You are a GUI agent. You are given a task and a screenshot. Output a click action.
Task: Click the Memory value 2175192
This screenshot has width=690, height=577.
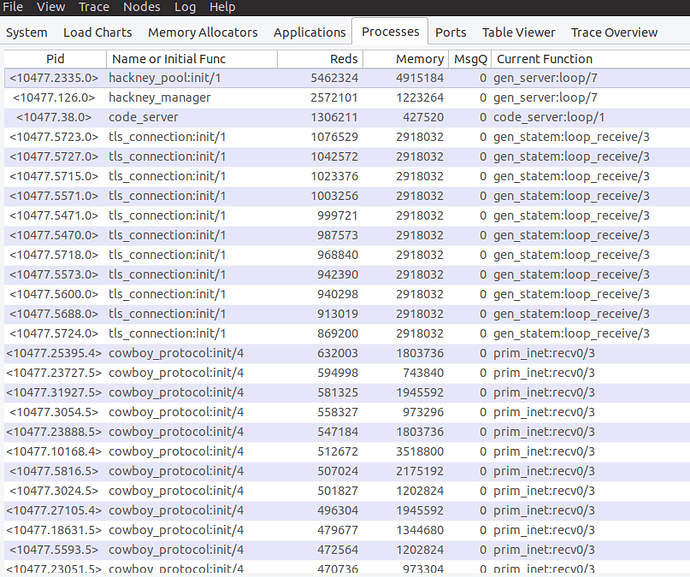[420, 471]
